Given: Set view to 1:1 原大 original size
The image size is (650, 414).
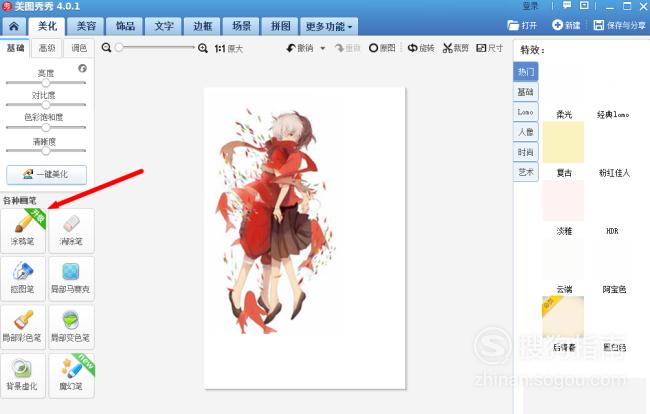Looking at the screenshot, I should (x=228, y=48).
